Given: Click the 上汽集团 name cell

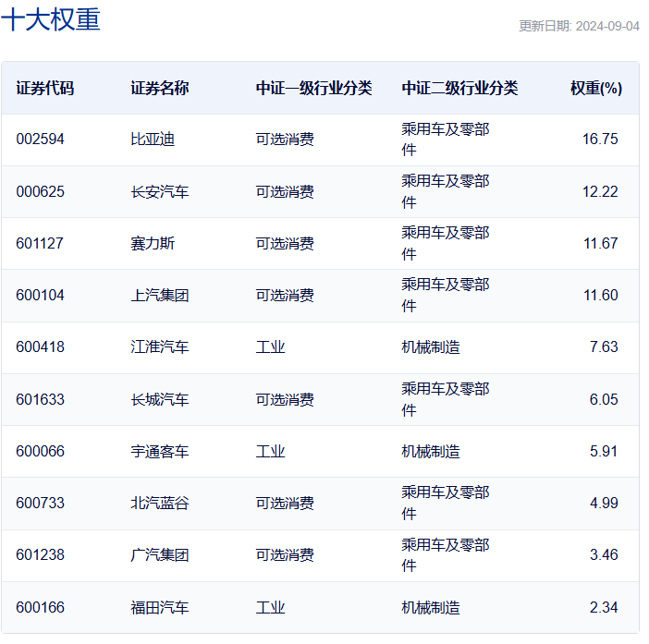Looking at the screenshot, I should click(x=160, y=296).
